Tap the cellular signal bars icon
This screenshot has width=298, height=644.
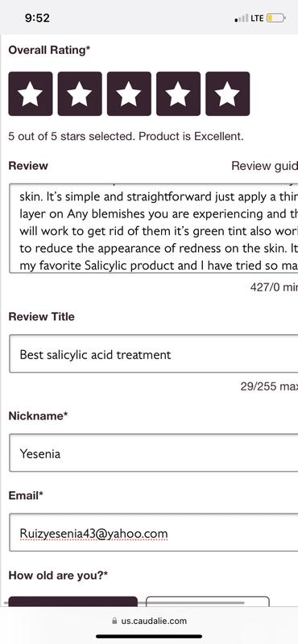pos(242,19)
